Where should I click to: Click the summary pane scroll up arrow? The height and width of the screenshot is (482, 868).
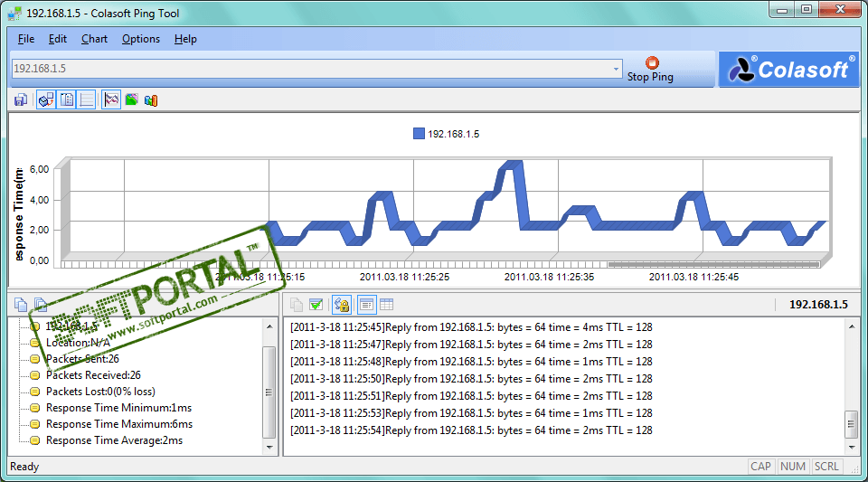(x=269, y=326)
